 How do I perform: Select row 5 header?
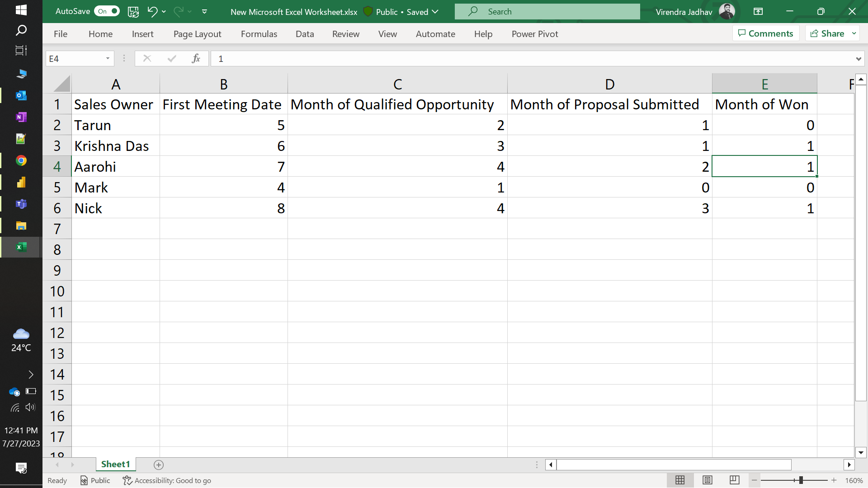click(57, 187)
